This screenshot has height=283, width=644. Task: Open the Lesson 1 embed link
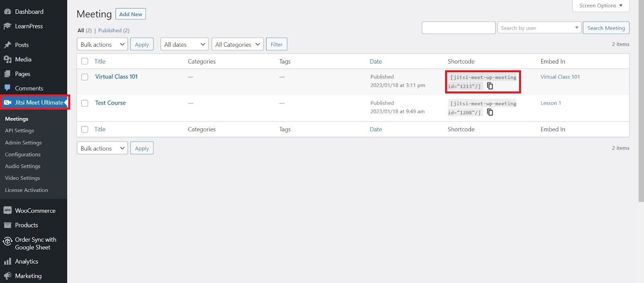click(x=551, y=103)
